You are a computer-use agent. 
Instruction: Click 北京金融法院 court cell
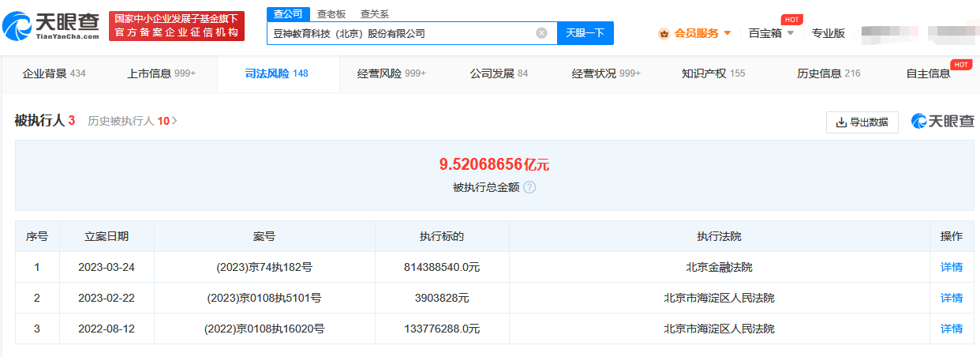coord(720,267)
